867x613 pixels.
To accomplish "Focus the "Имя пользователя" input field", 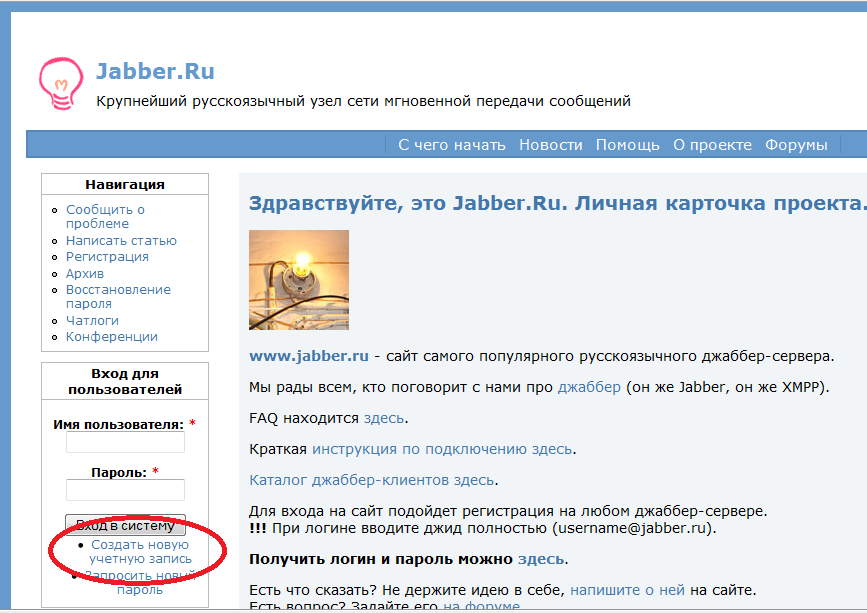I will click(126, 442).
